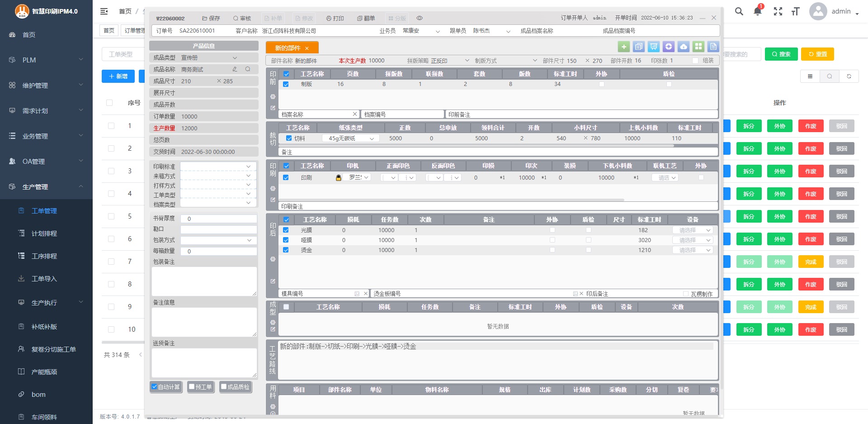
Task: Click the purple lifebuoy icon
Action: click(x=669, y=47)
